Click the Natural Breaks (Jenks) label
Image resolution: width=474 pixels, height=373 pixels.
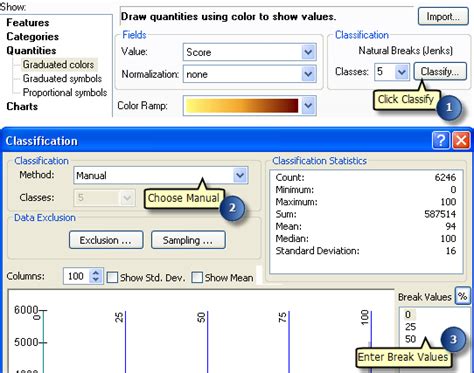(x=406, y=50)
